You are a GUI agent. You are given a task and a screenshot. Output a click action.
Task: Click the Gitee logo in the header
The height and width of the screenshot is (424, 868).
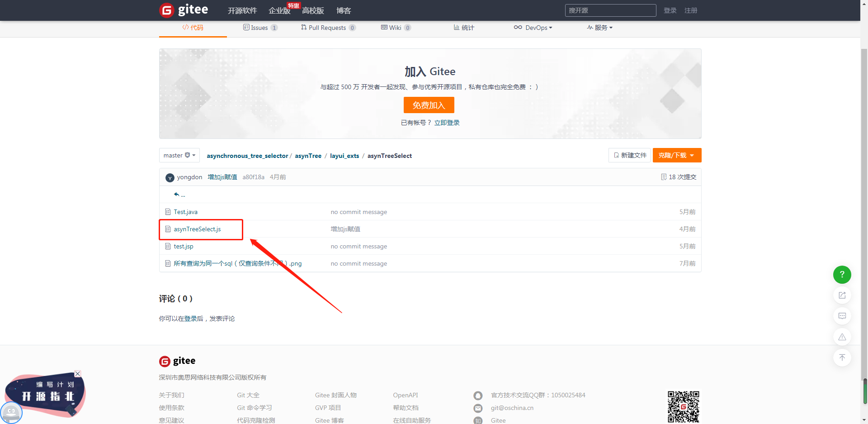pyautogui.click(x=184, y=10)
